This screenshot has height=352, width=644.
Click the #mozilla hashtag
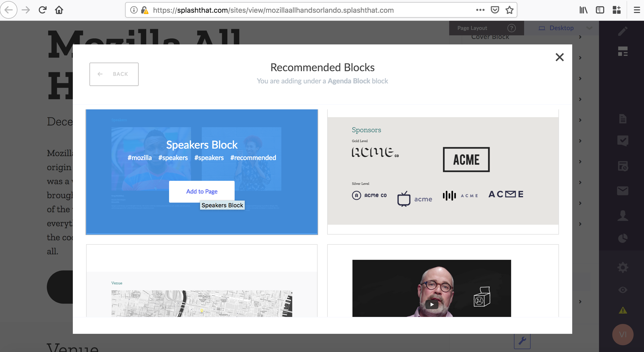(140, 158)
